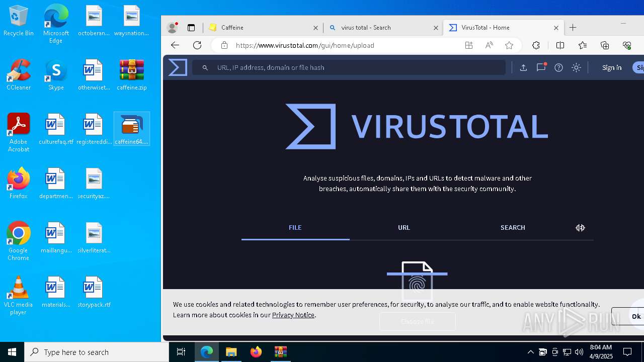Select storypack.rtf file on desktop
644x362 pixels.
pos(94,292)
